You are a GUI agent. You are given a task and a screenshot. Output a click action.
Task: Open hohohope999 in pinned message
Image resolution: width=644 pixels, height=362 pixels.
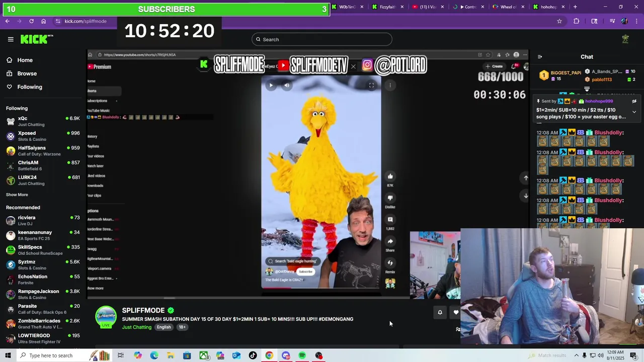pyautogui.click(x=599, y=101)
